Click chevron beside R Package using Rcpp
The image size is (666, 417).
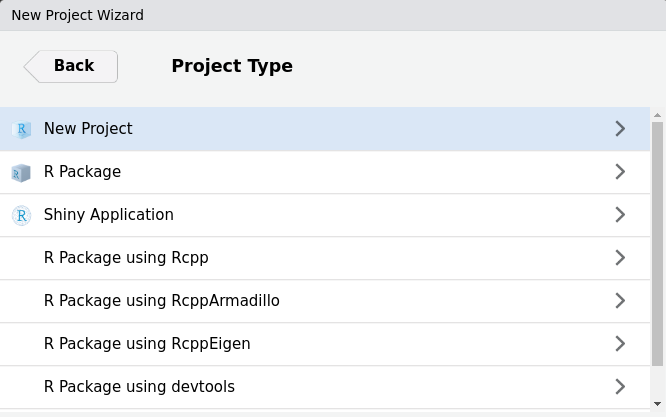pyautogui.click(x=620, y=258)
